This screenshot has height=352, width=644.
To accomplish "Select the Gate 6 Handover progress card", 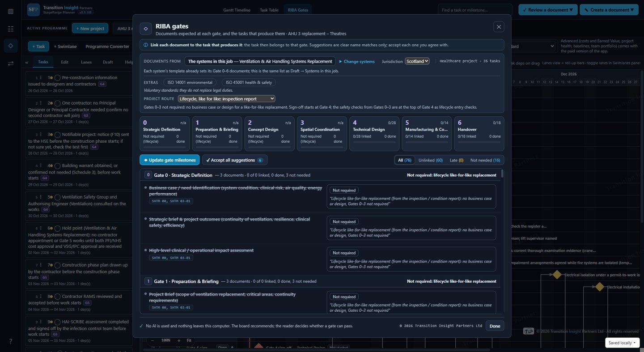I will (479, 134).
